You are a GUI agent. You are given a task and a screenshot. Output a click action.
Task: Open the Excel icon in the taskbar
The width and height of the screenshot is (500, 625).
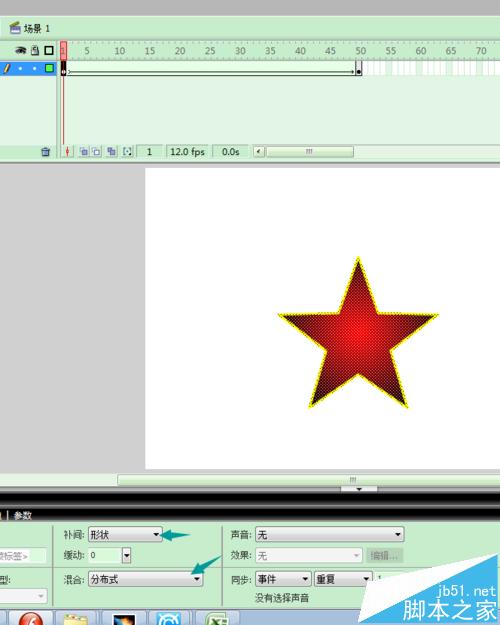click(217, 619)
